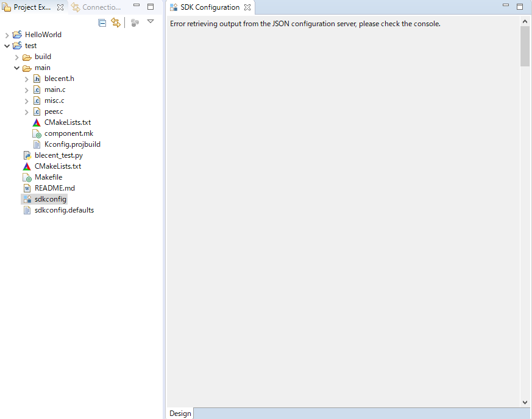Click the main folder icon

27,68
